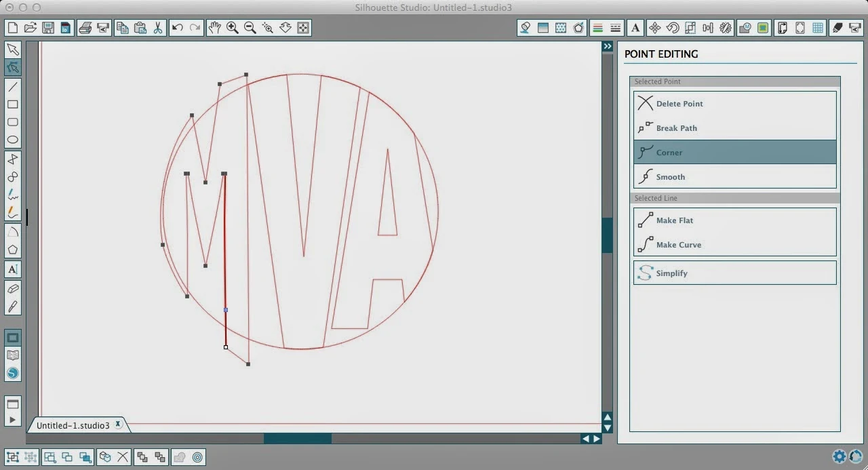The width and height of the screenshot is (868, 470).
Task: Click the horizontal canvas scrollbar
Action: click(x=297, y=439)
